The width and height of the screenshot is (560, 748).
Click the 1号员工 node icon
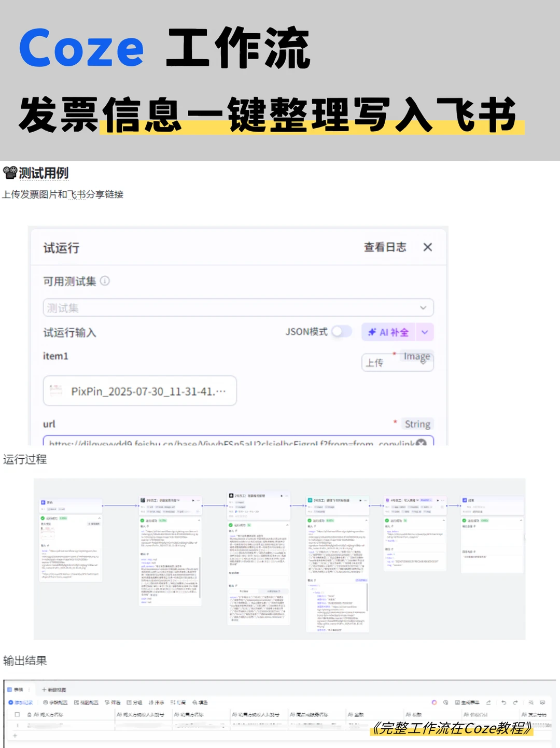pyautogui.click(x=143, y=500)
